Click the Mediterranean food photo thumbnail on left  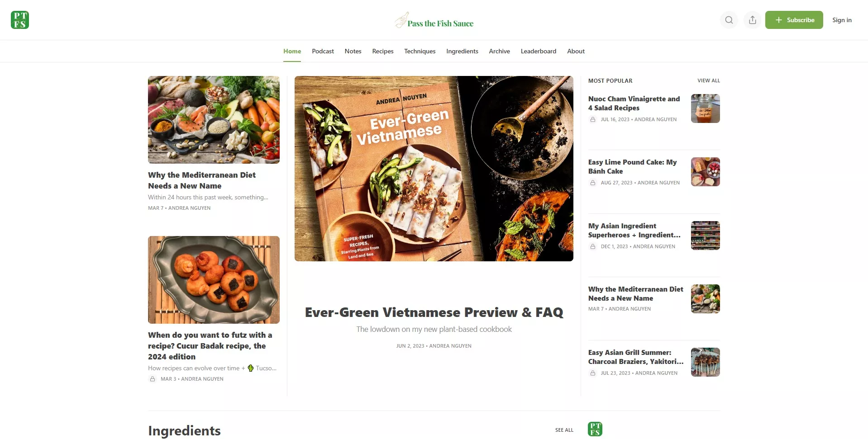[x=214, y=120]
